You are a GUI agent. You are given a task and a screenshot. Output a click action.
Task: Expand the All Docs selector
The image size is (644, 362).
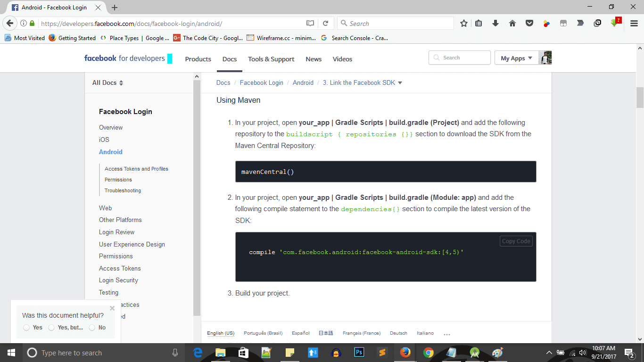107,82
